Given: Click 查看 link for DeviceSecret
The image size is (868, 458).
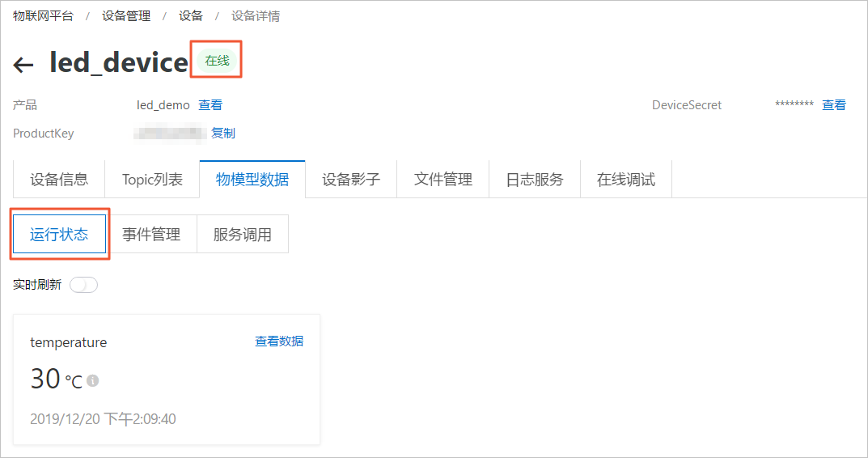Looking at the screenshot, I should click(834, 104).
